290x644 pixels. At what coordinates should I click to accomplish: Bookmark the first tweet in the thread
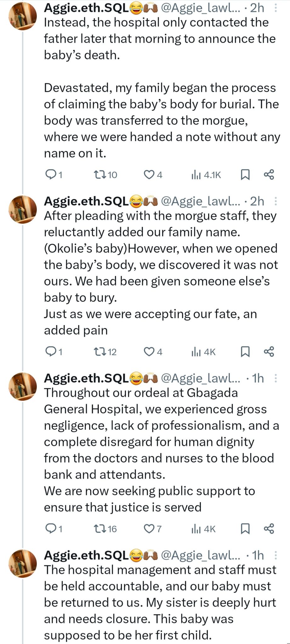tap(245, 174)
